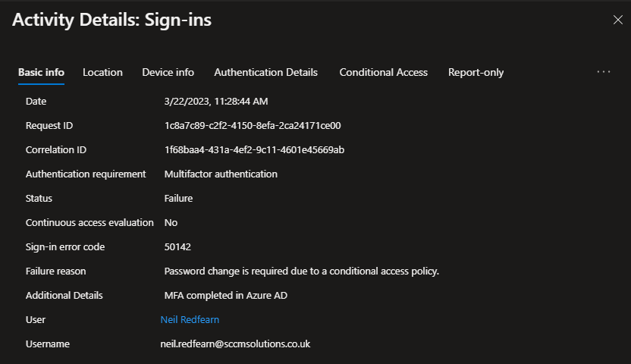Open the more tabs ellipsis menu

point(604,72)
